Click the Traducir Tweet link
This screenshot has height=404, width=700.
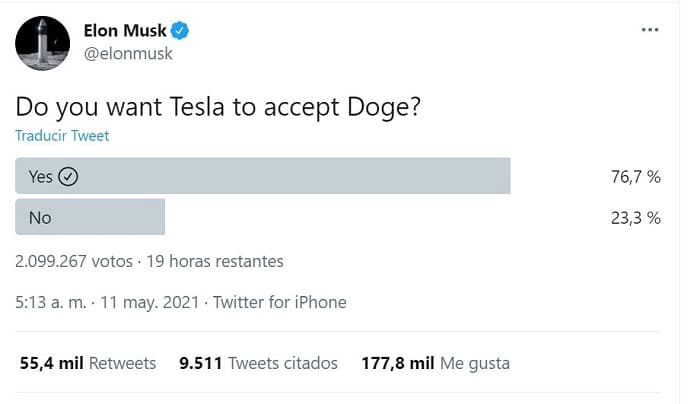coord(62,136)
